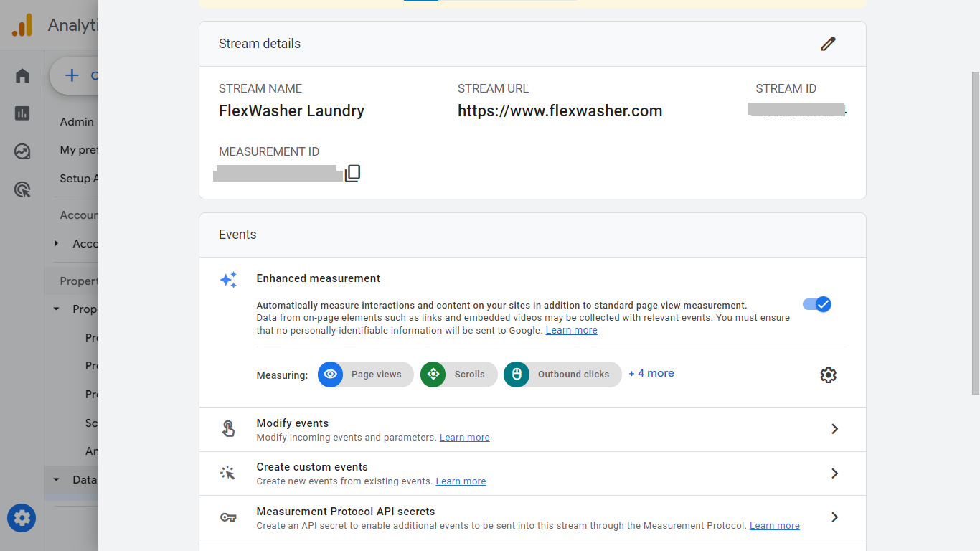Image resolution: width=980 pixels, height=551 pixels.
Task: Open the Create custom events chevron
Action: [834, 474]
